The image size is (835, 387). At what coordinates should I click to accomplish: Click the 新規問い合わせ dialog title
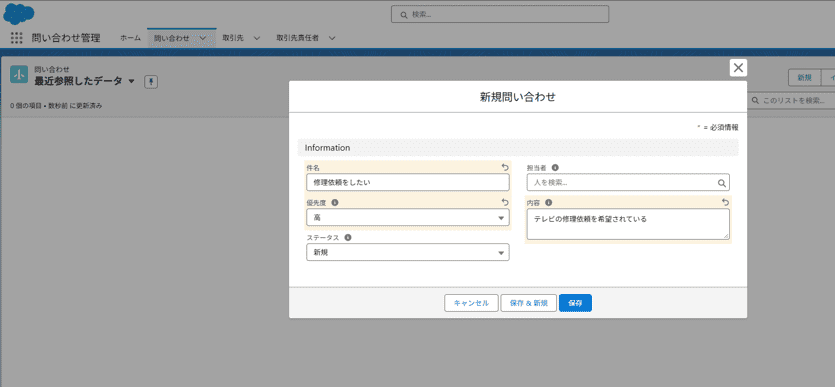[518, 96]
